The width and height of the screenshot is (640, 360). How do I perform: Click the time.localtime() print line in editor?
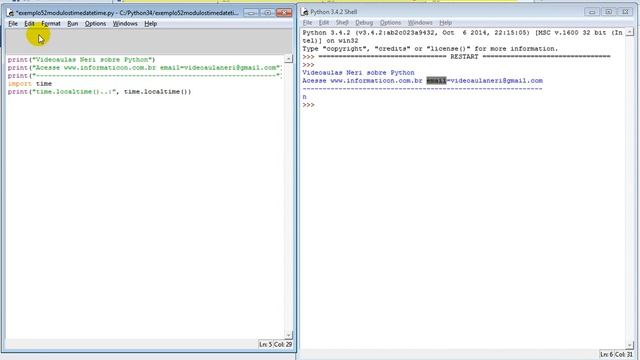click(99, 92)
